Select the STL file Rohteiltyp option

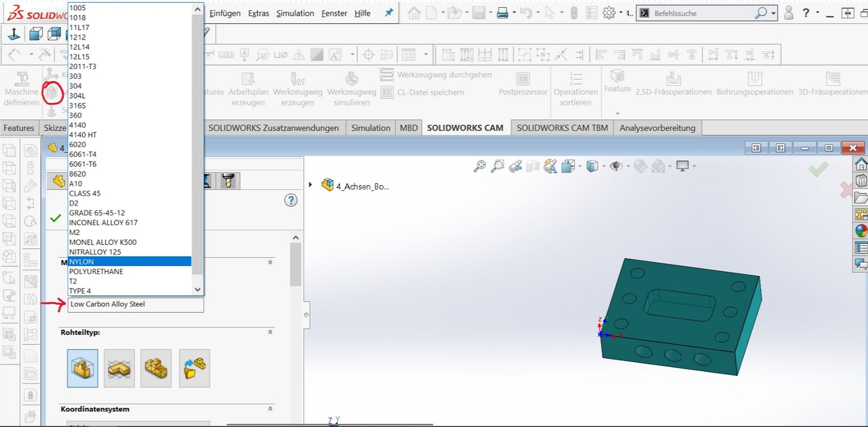click(x=156, y=368)
